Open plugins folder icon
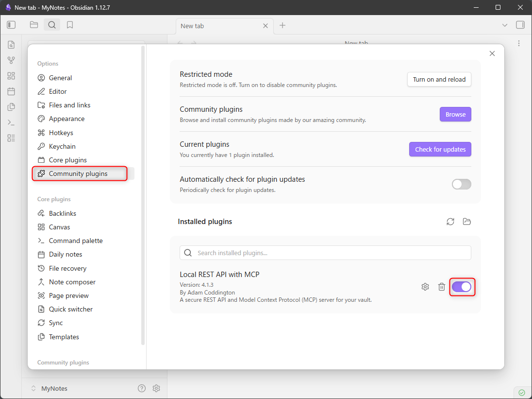532x399 pixels. pyautogui.click(x=467, y=222)
